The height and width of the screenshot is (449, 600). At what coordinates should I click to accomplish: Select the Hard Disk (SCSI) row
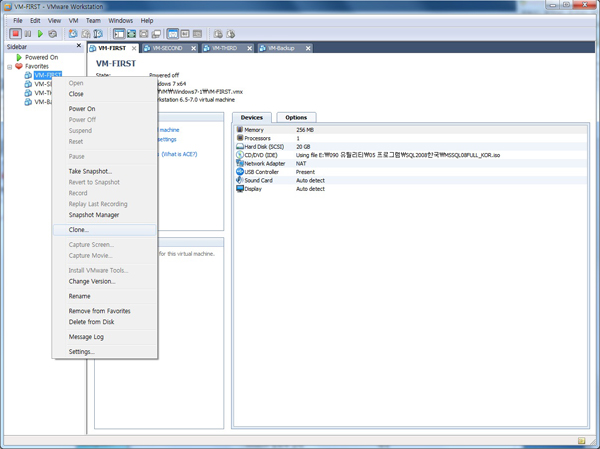coord(411,147)
